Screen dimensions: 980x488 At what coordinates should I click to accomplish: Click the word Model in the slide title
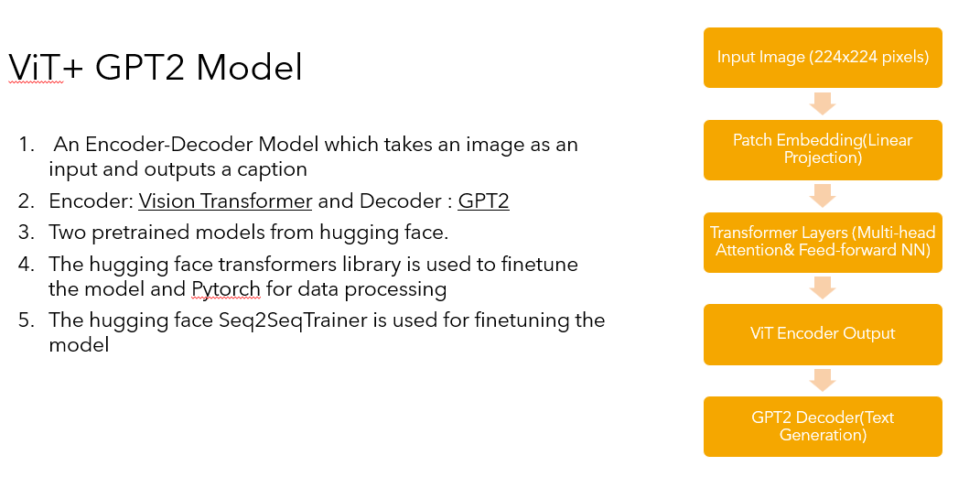pyautogui.click(x=249, y=68)
